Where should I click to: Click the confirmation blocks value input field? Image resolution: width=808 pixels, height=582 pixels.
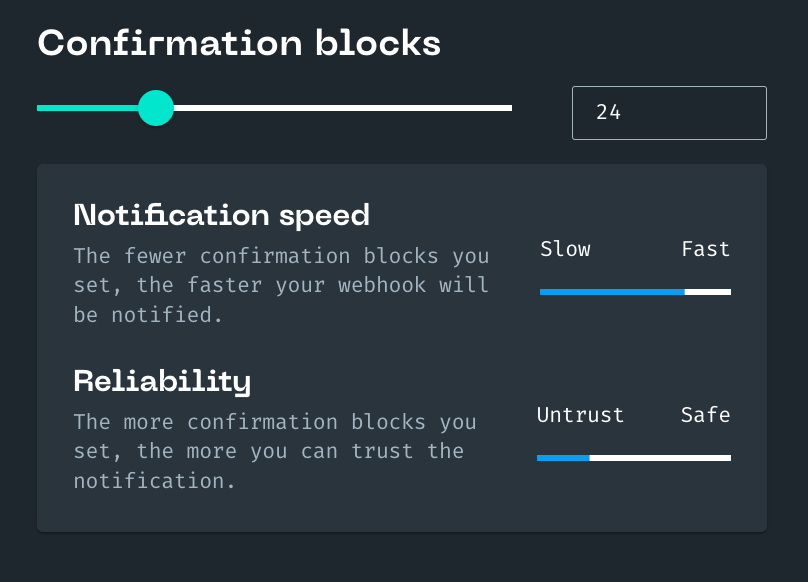[x=668, y=112]
